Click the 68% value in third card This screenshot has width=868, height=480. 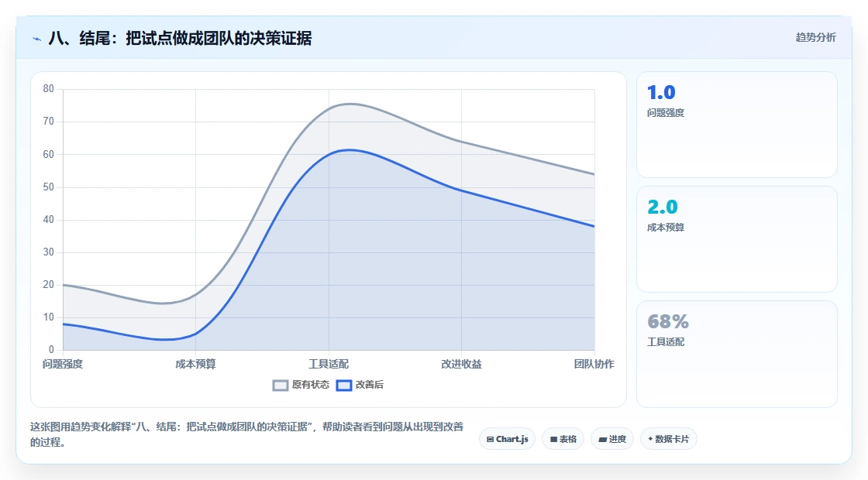[x=667, y=321]
